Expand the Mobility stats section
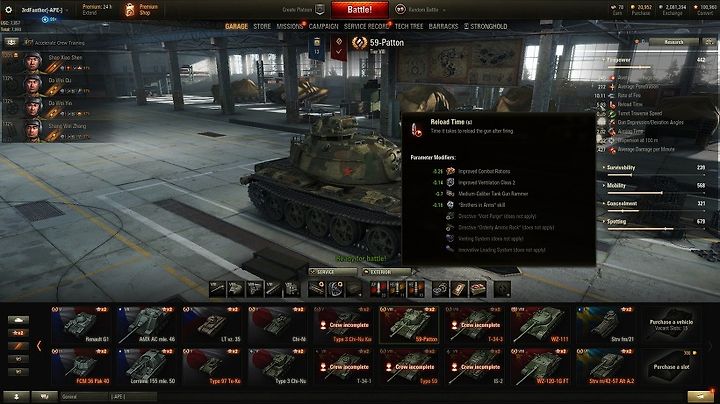This screenshot has height=404, width=720. pyautogui.click(x=616, y=186)
